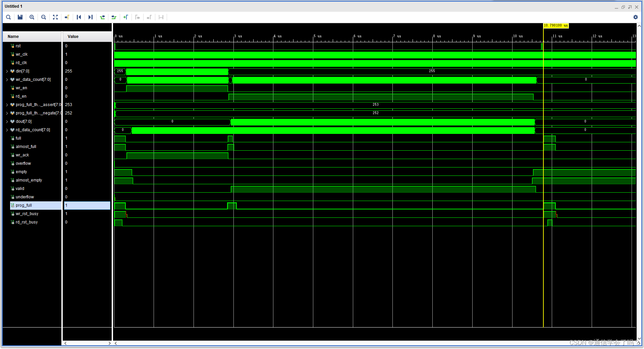Select the overflow signal
644x349 pixels.
coord(23,163)
